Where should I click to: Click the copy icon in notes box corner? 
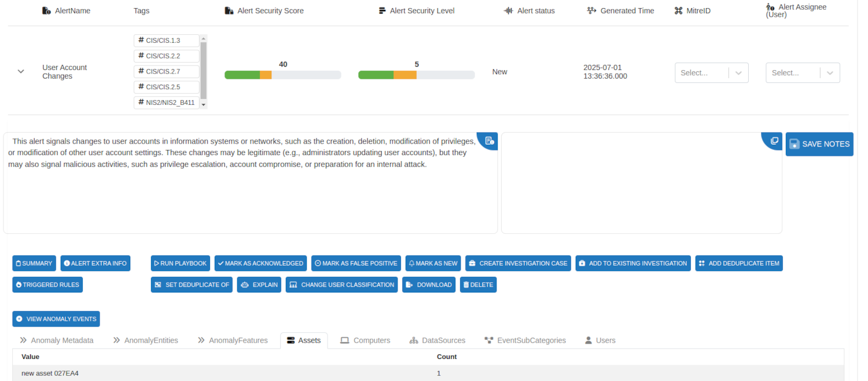coord(774,141)
